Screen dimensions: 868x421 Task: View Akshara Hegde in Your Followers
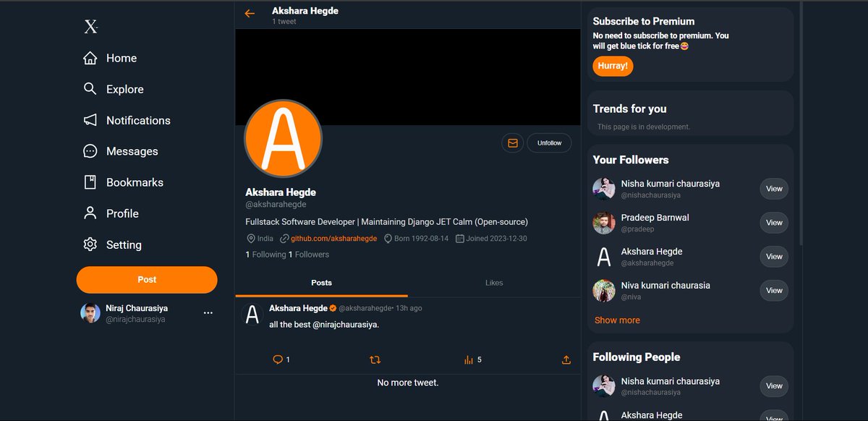[774, 257]
